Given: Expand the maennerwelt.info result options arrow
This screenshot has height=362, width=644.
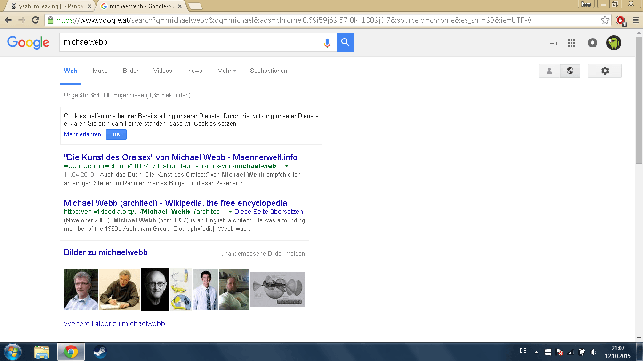Looking at the screenshot, I should pos(287,166).
